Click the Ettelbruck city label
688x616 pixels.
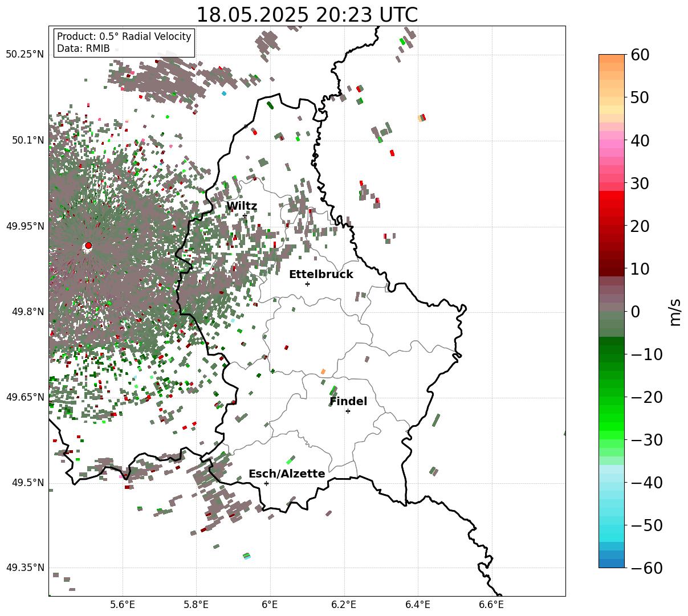pos(321,274)
